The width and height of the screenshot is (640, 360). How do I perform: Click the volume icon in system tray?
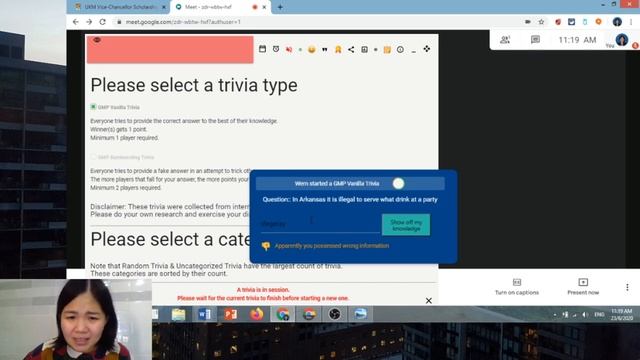[585, 315]
